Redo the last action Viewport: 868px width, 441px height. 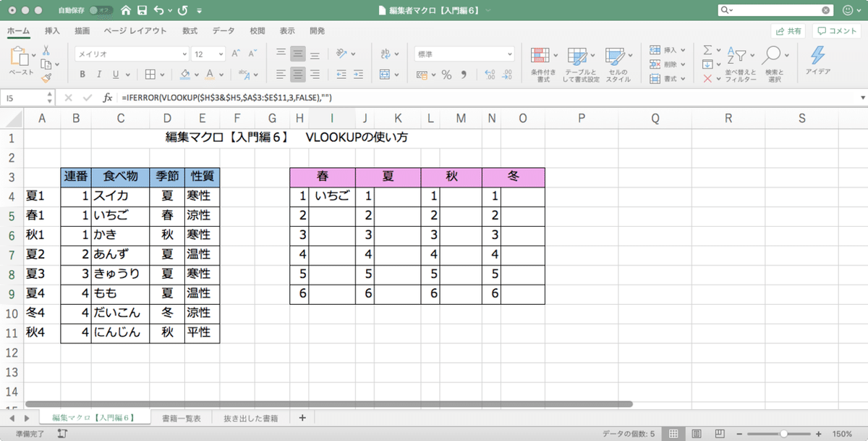(x=182, y=11)
